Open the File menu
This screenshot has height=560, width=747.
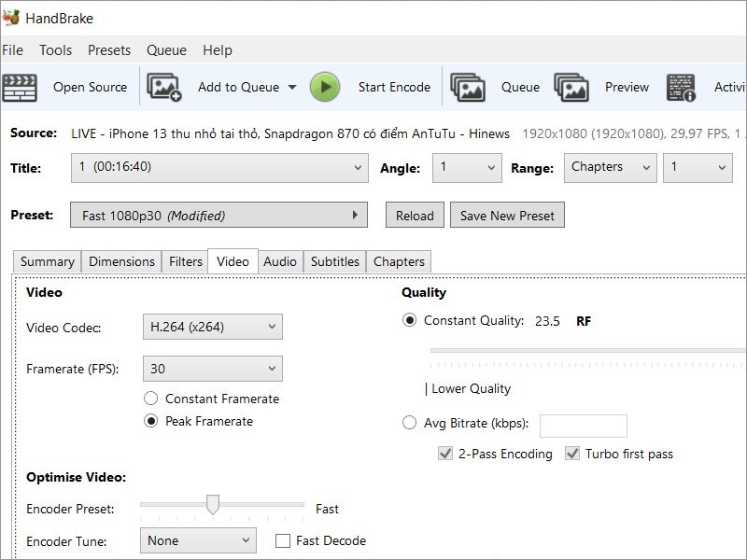[12, 50]
